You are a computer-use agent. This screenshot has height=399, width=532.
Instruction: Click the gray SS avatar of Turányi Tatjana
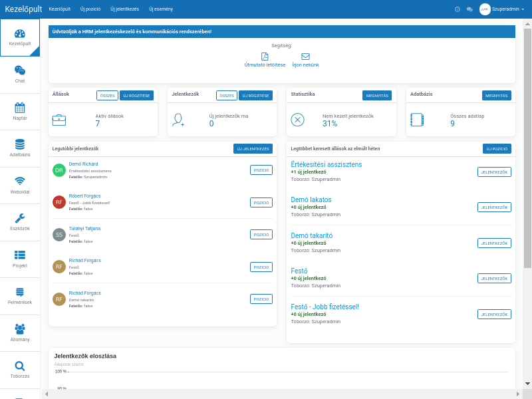tap(59, 235)
